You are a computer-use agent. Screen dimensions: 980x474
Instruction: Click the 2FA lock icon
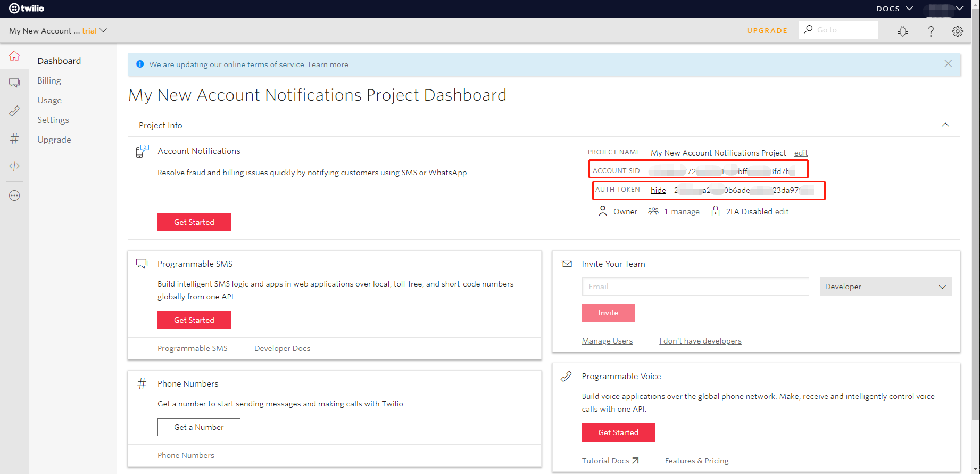pyautogui.click(x=716, y=211)
